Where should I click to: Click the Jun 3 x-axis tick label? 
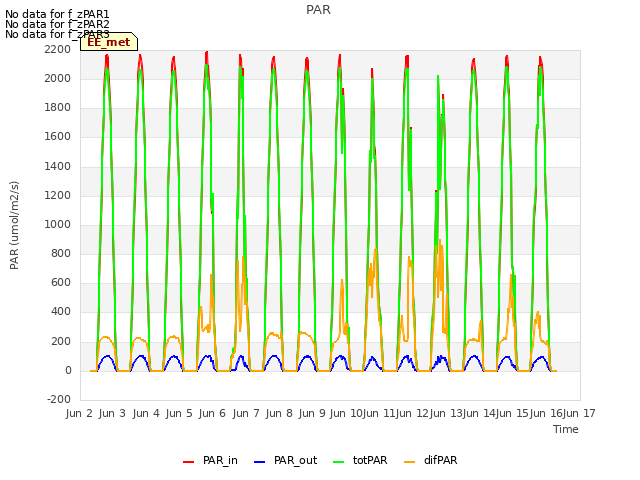(112, 413)
